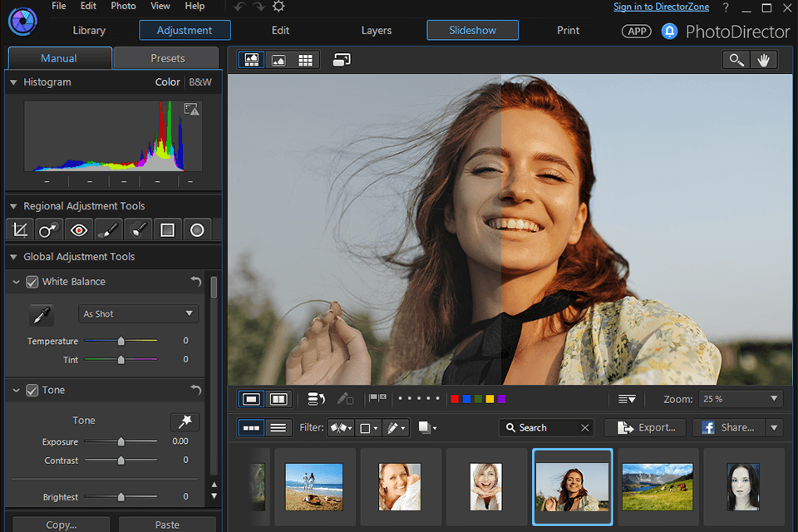Show clipping warning in histogram
798x532 pixels.
[191, 109]
